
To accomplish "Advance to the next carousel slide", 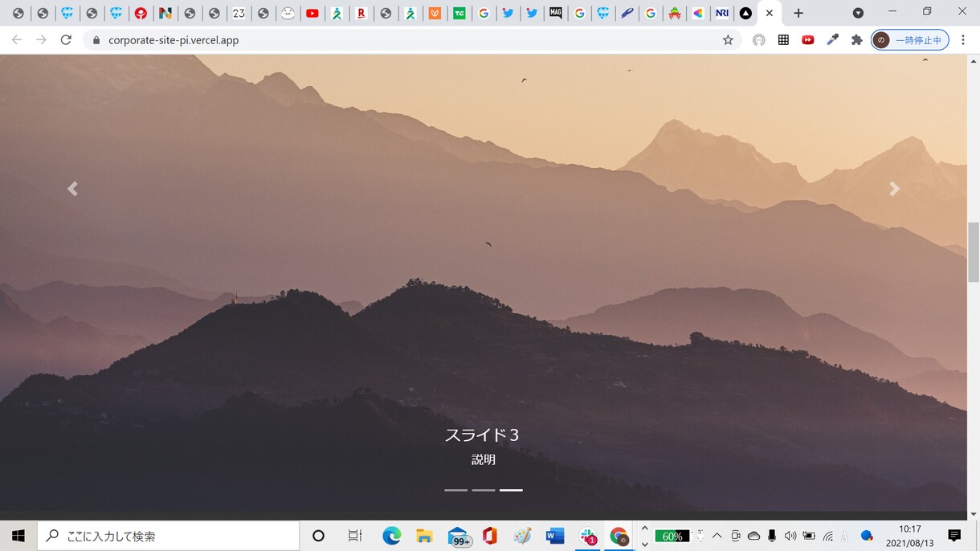I will pyautogui.click(x=894, y=189).
